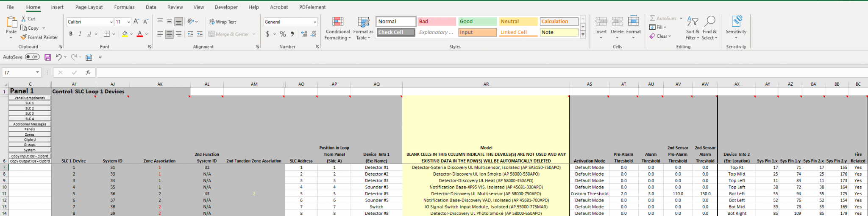Click the Sort & Filter icon
868x216 pixels.
[692, 28]
